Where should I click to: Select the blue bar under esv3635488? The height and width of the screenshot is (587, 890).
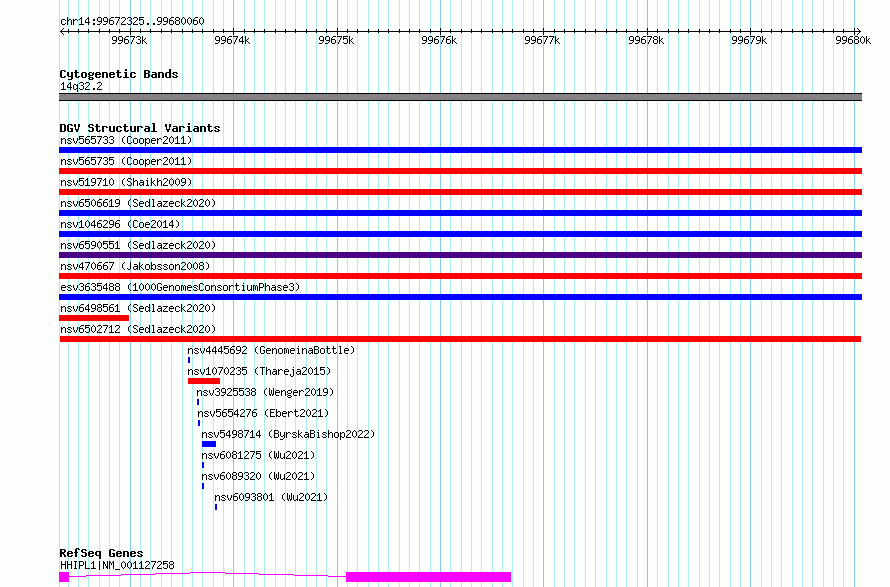coord(460,297)
